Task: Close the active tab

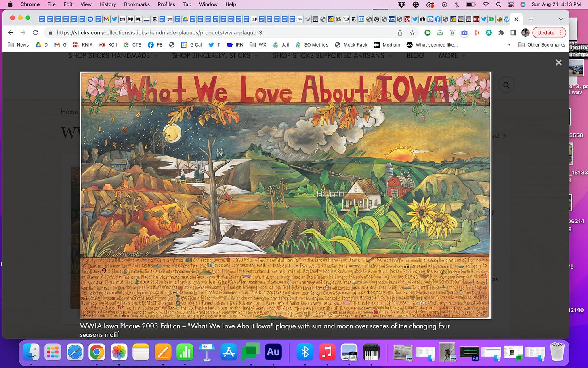Action: [516, 19]
